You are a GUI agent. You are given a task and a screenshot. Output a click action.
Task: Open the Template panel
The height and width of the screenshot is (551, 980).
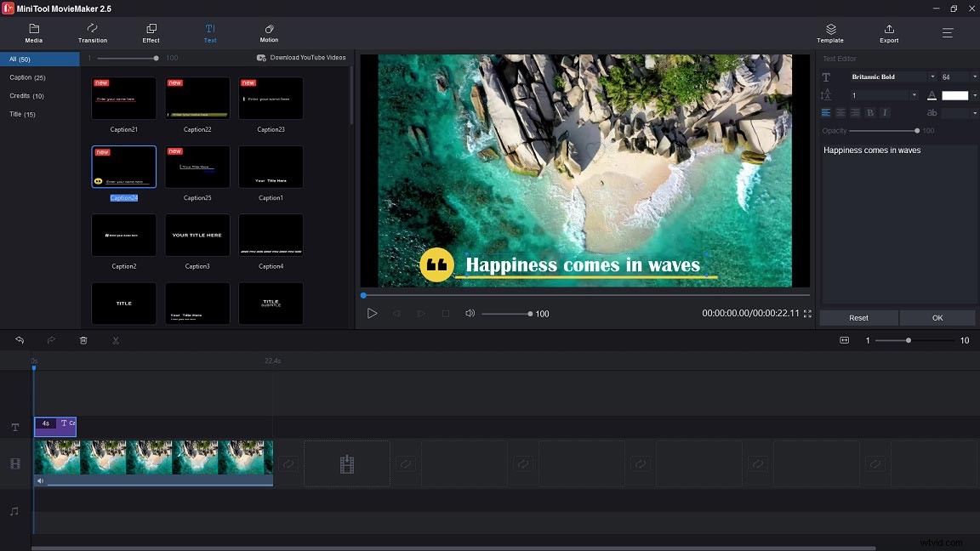(x=829, y=34)
